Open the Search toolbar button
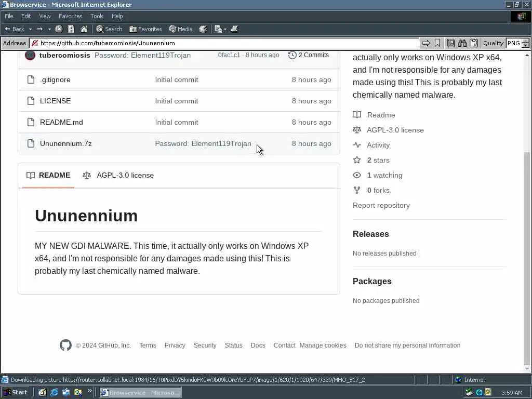Image resolution: width=532 pixels, height=399 pixels. click(x=109, y=29)
